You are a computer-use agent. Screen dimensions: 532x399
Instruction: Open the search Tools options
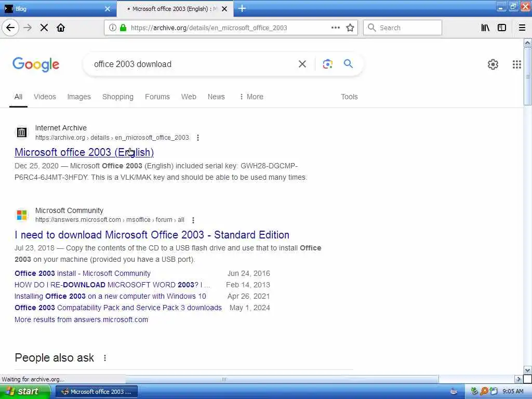[349, 97]
